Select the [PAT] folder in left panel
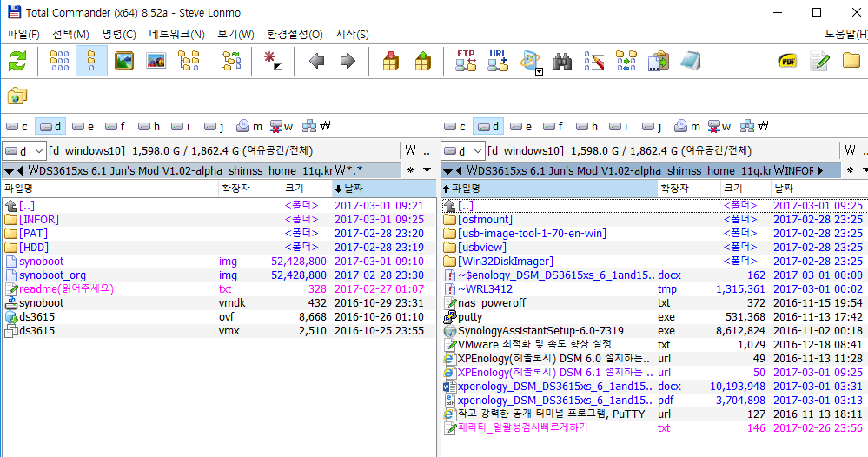This screenshot has height=457, width=868. (x=219, y=234)
